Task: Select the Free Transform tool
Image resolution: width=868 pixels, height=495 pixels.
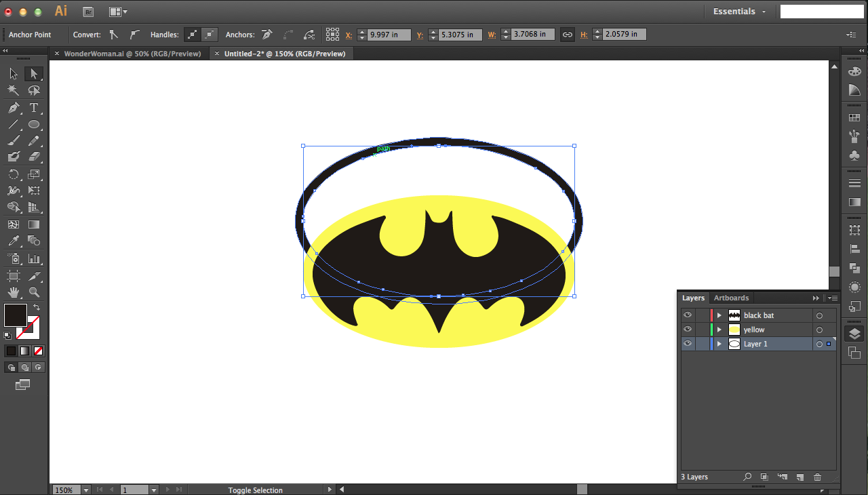Action: point(34,191)
